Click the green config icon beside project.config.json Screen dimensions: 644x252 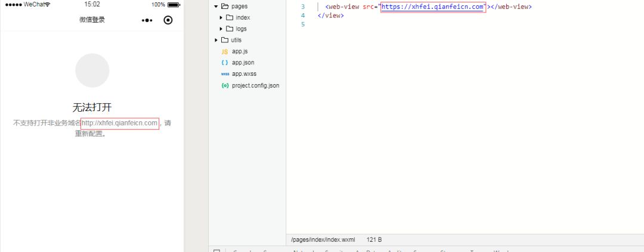click(x=225, y=85)
